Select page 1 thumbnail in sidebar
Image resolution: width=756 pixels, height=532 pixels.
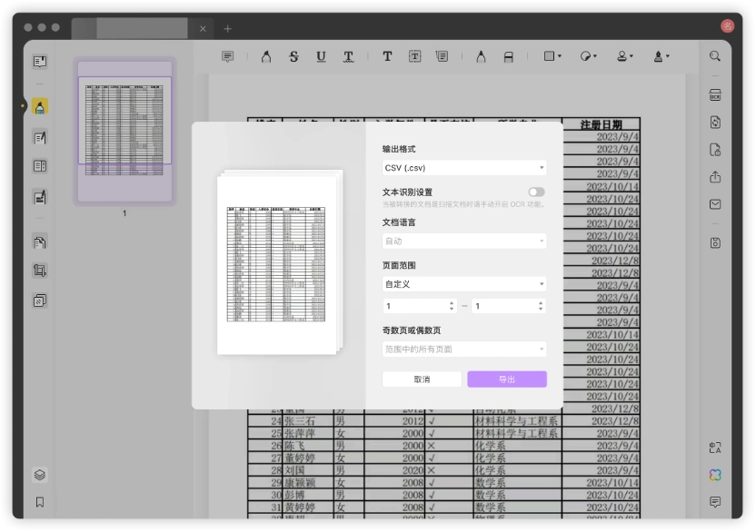(124, 131)
